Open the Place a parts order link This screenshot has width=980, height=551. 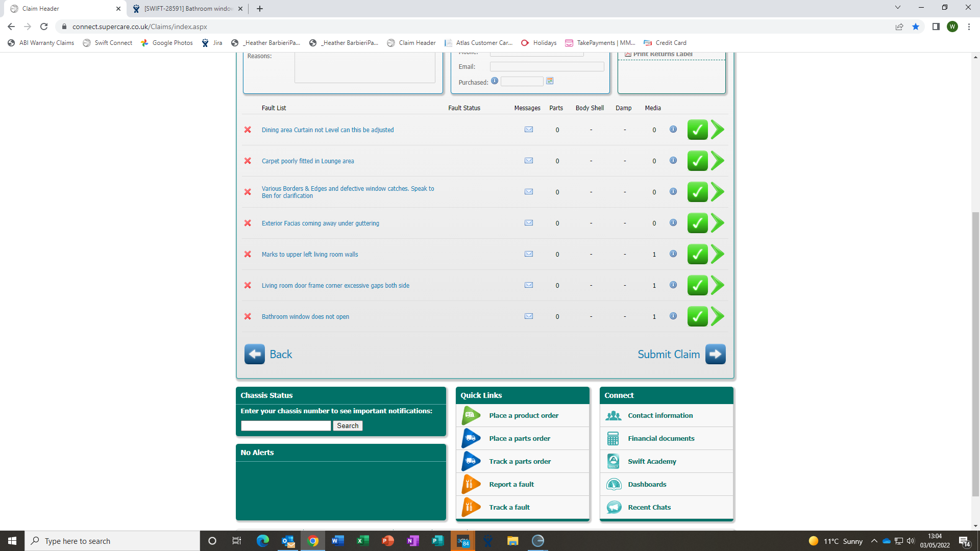[x=519, y=438]
